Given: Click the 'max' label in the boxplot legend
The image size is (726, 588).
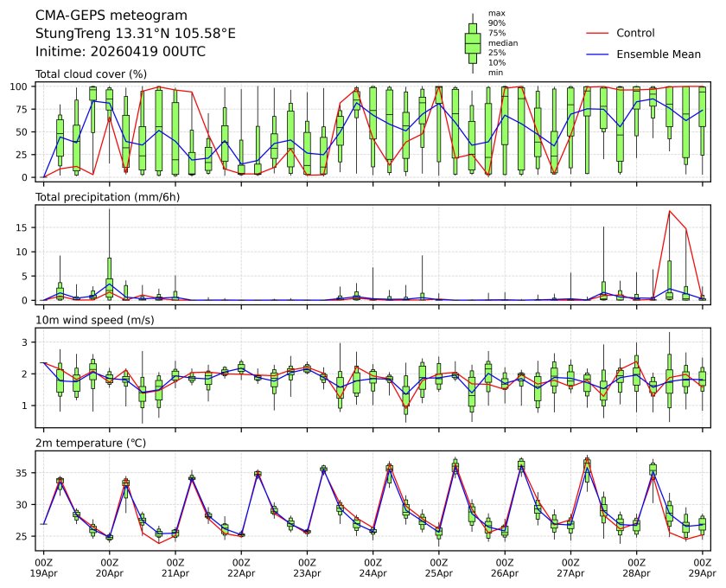Looking at the screenshot, I should (x=496, y=13).
